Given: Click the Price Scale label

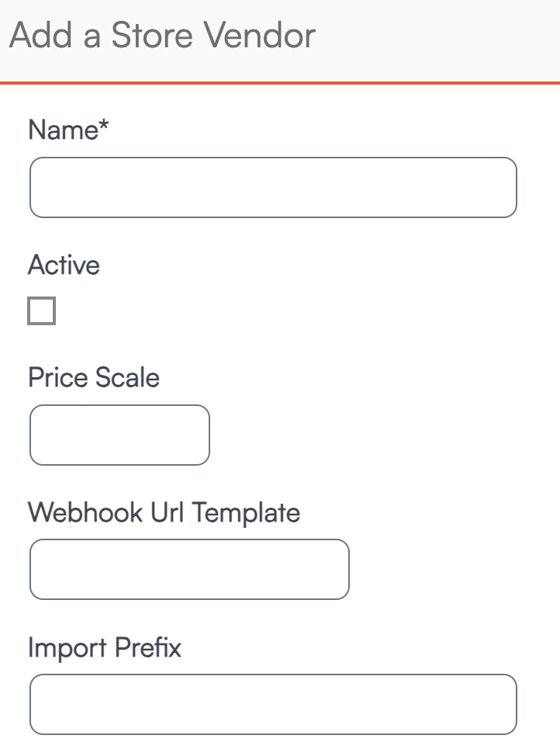Looking at the screenshot, I should coord(94,378).
